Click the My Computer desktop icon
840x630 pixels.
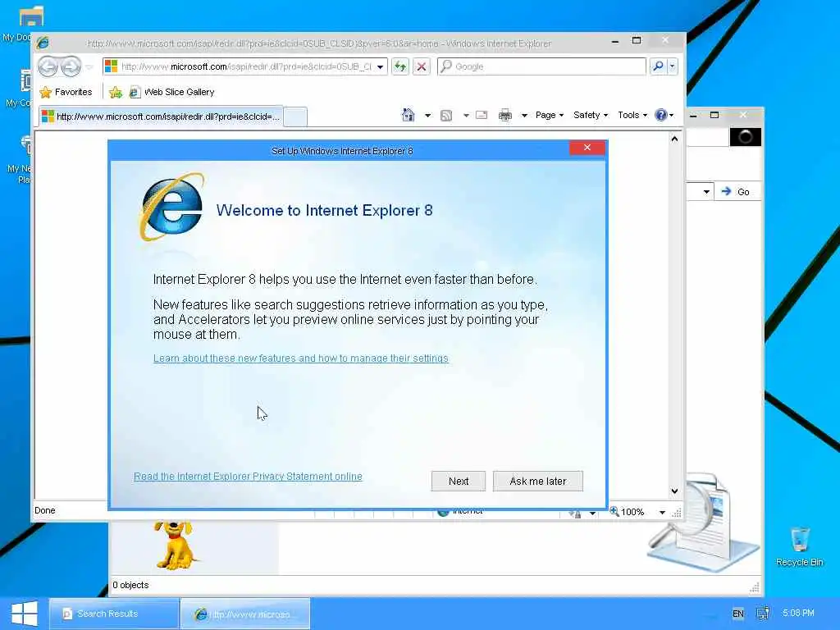tap(25, 81)
